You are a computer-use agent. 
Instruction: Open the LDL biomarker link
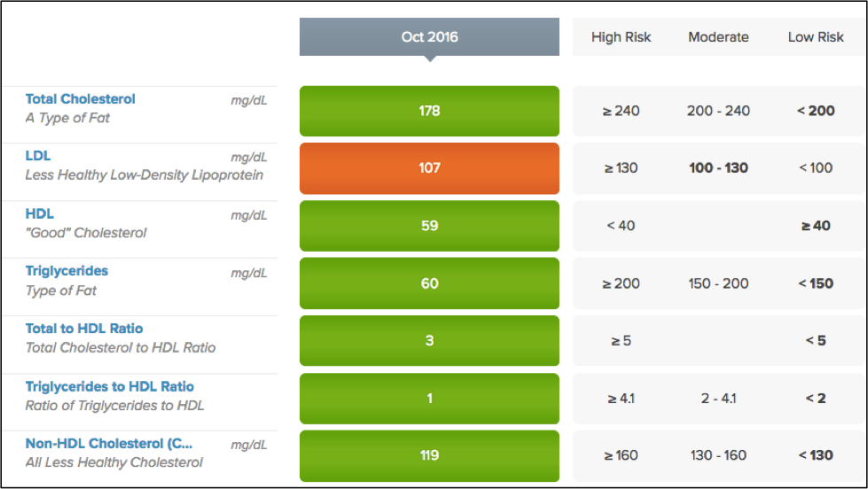click(x=38, y=156)
